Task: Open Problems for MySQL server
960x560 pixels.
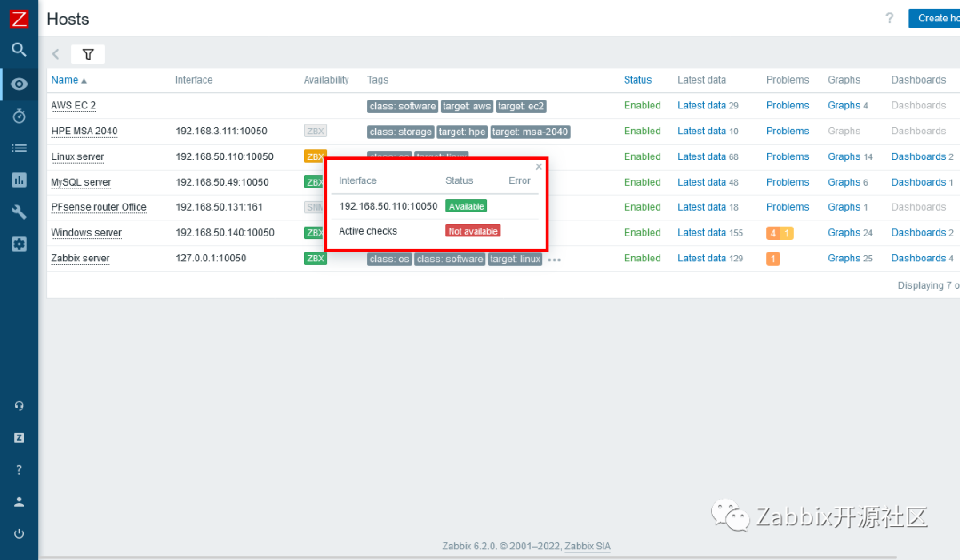Action: 788,182
